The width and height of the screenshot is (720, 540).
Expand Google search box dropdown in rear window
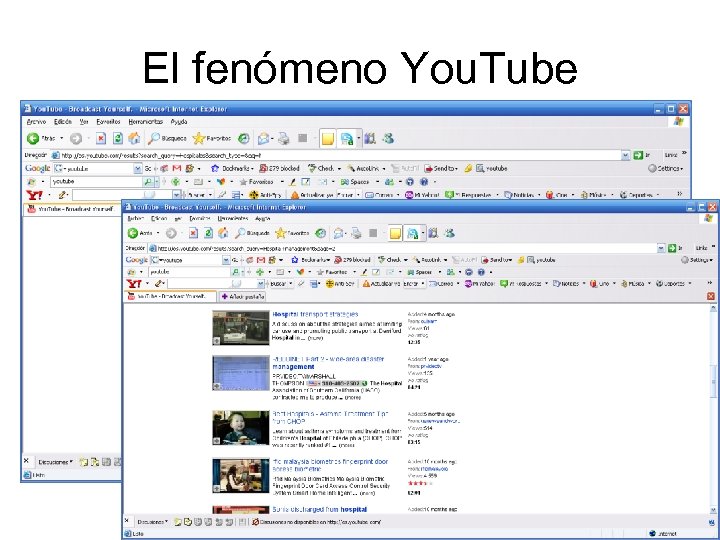tap(138, 169)
